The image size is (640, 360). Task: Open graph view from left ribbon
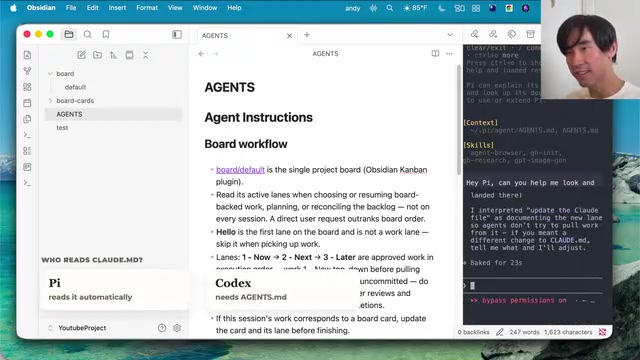[x=27, y=71]
